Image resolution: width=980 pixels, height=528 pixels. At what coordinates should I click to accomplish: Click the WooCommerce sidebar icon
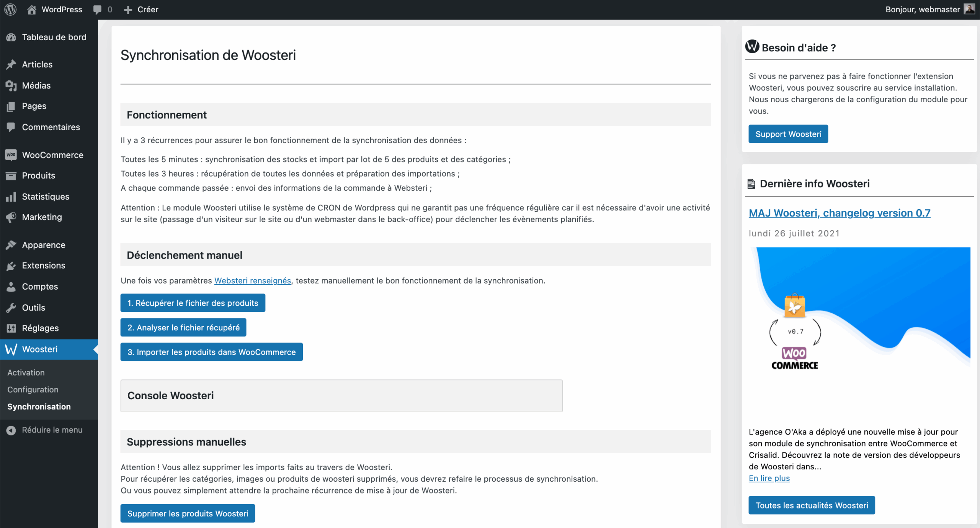11,155
